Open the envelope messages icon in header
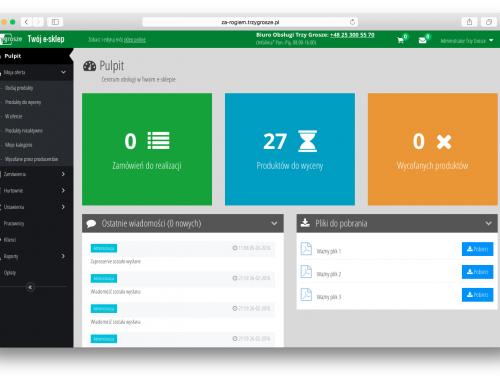The height and width of the screenshot is (382, 500). (422, 40)
